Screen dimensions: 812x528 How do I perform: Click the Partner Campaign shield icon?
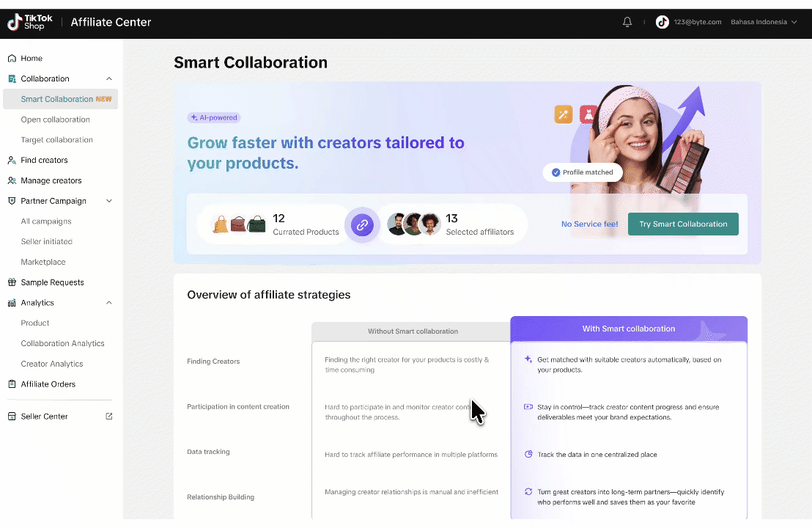tap(12, 201)
